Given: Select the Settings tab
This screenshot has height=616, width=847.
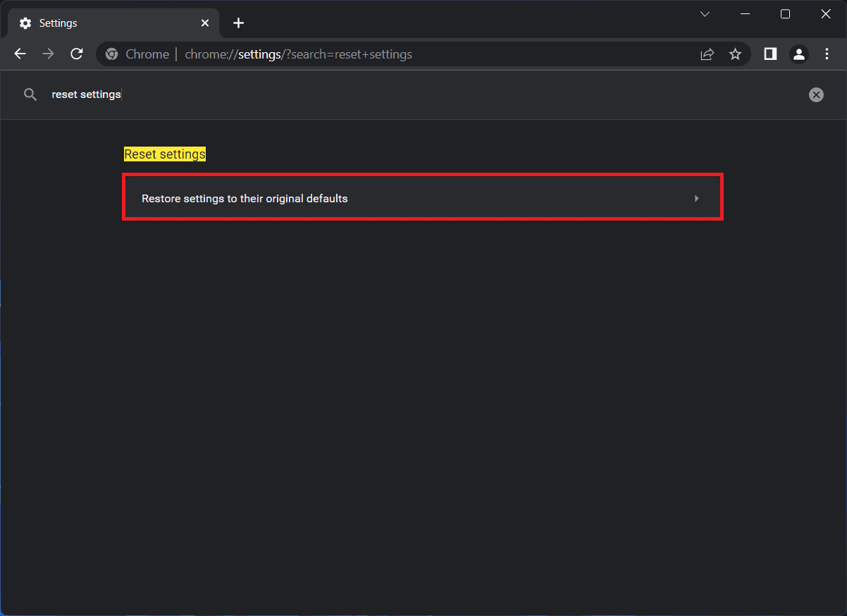Looking at the screenshot, I should pyautogui.click(x=114, y=23).
